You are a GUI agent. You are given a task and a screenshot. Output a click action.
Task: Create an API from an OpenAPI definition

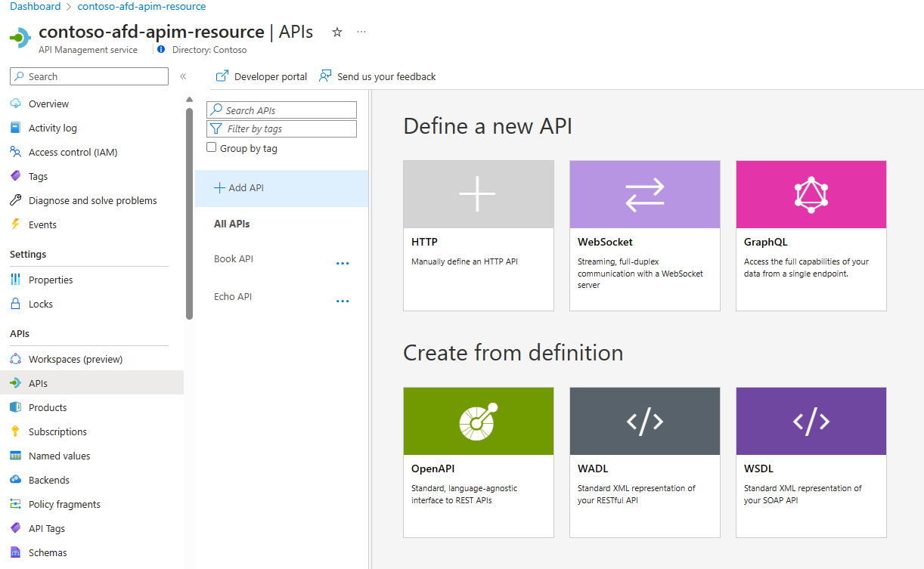[478, 461]
